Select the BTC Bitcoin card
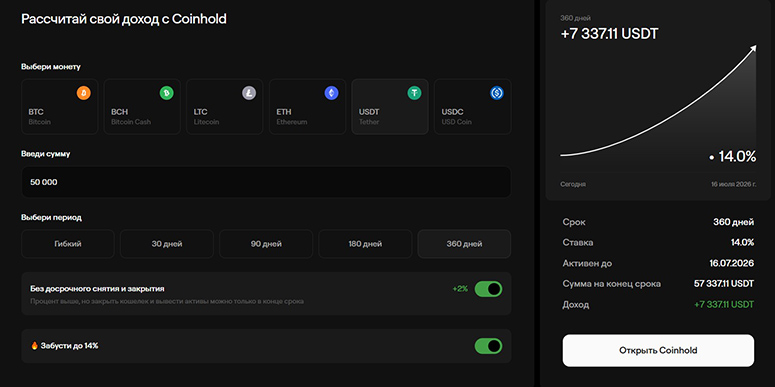 (59, 107)
